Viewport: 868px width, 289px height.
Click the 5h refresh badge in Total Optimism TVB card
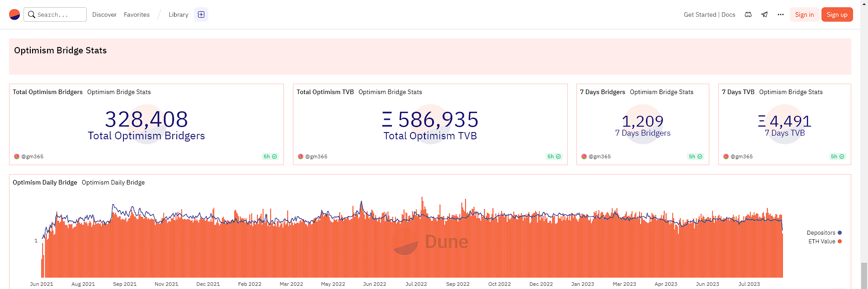point(554,156)
